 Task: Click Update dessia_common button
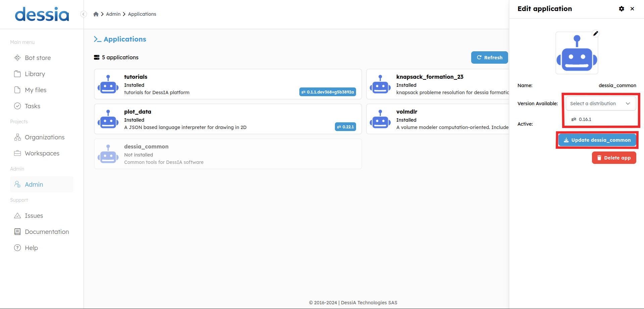(597, 140)
